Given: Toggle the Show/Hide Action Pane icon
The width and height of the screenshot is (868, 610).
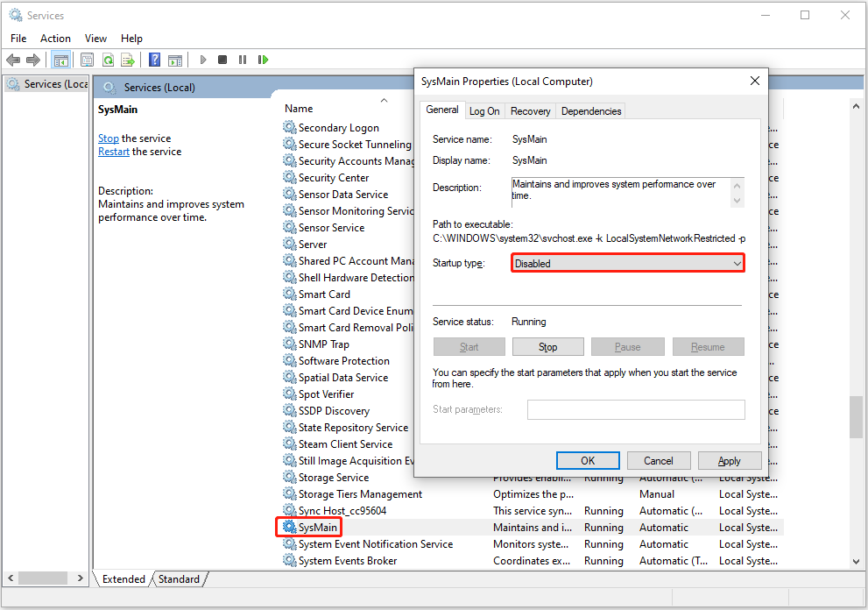Looking at the screenshot, I should (175, 60).
